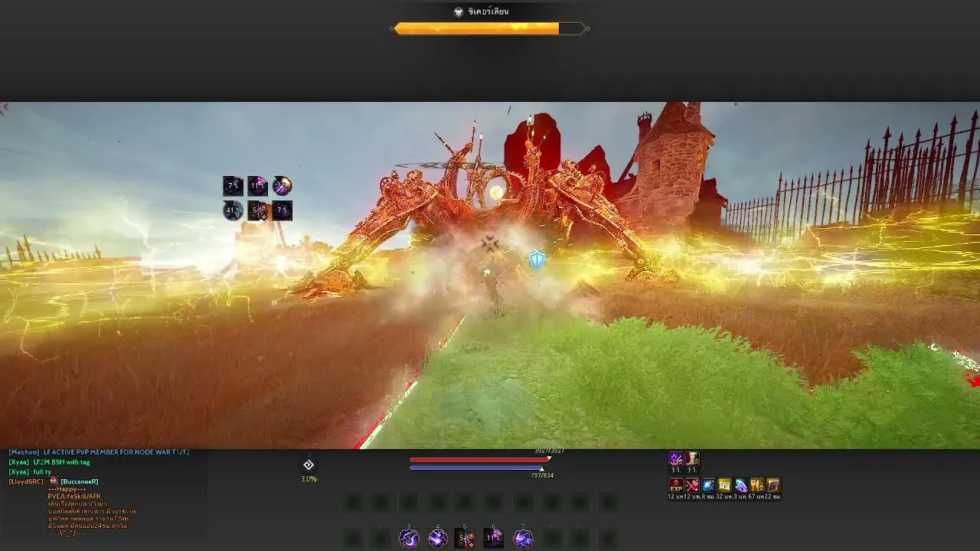Click the red crossed-swords buff icon
Viewport: 980px width, 551px height.
coord(692,485)
